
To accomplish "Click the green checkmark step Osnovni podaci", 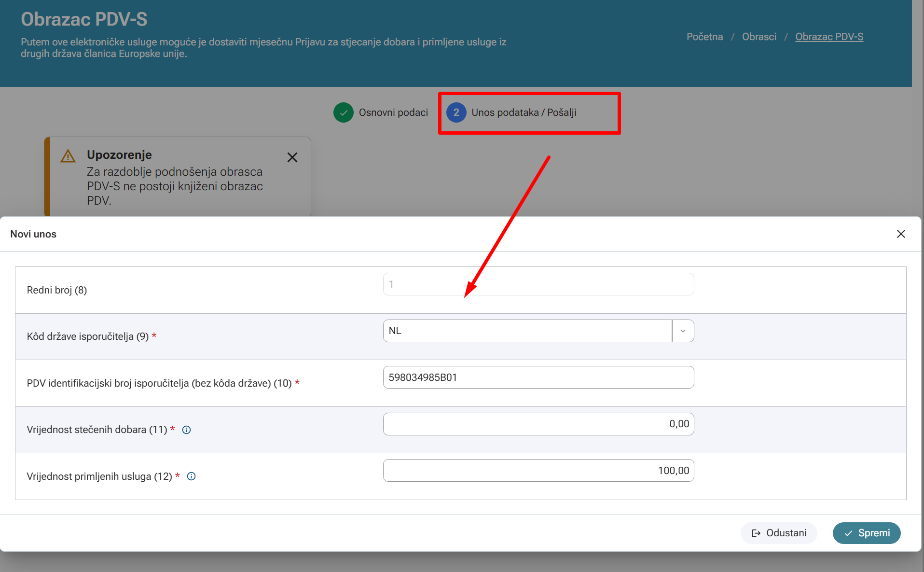I will [x=344, y=112].
